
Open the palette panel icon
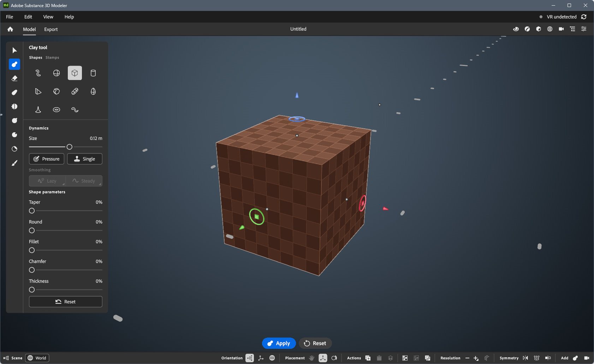(516, 29)
